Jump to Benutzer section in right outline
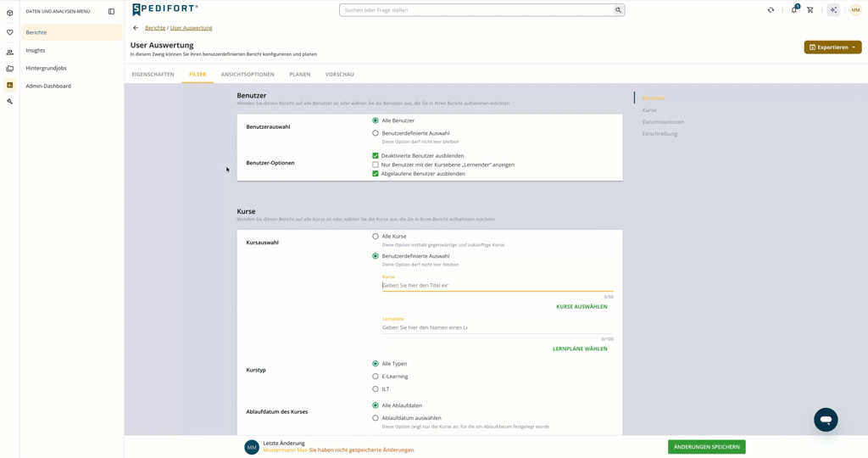 click(654, 98)
